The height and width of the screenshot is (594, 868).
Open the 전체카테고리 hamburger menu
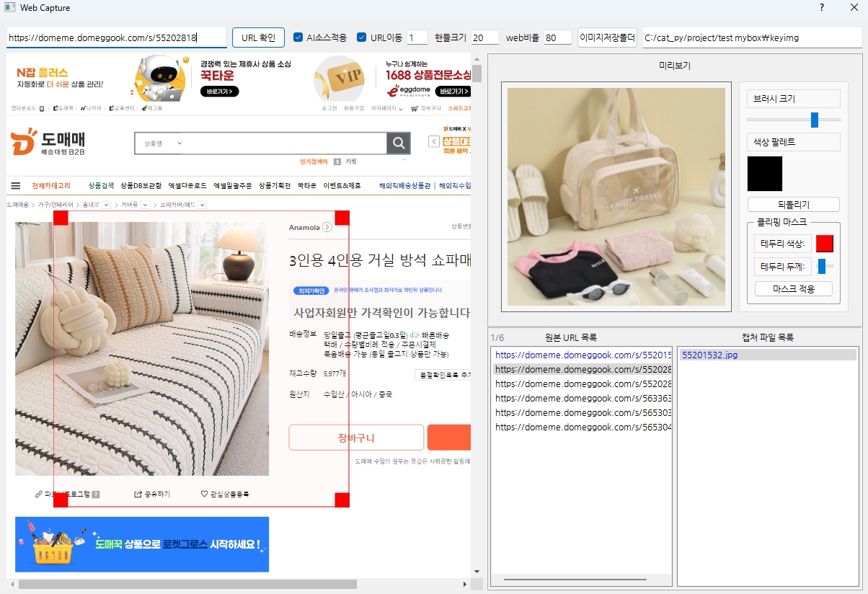(x=15, y=185)
